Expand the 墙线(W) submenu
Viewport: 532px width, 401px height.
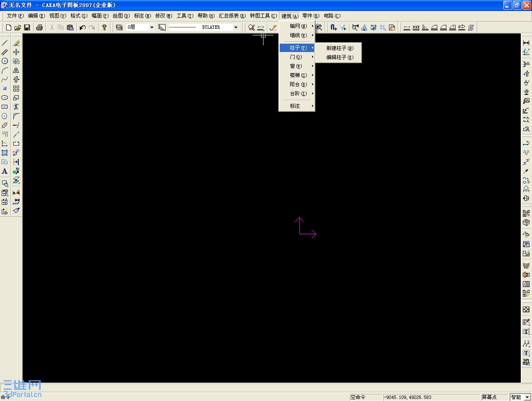pos(297,35)
